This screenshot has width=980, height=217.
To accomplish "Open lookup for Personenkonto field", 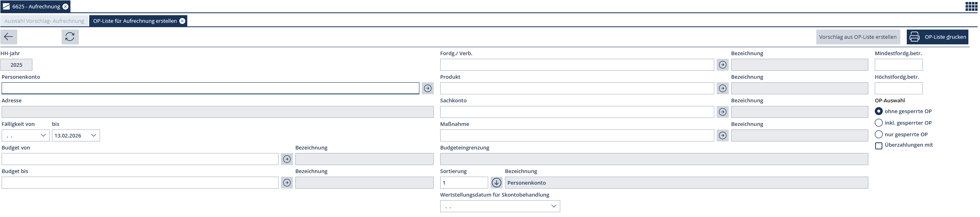I will (x=428, y=88).
